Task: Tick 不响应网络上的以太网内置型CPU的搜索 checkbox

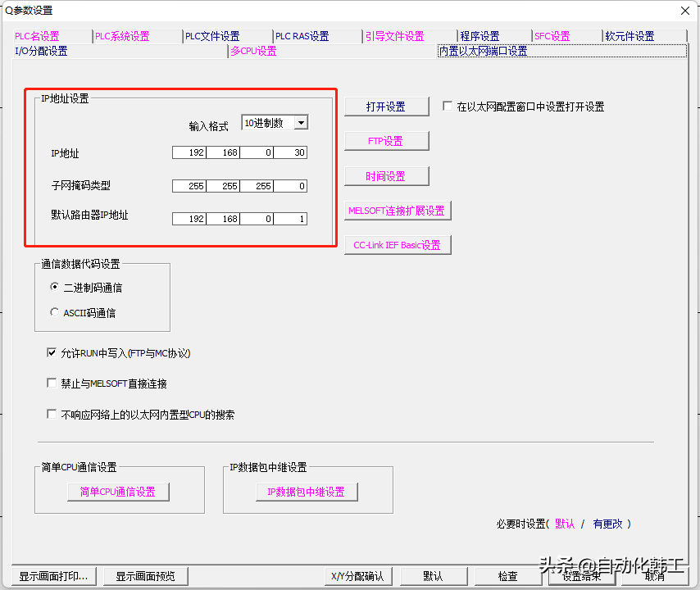Action: tap(53, 415)
